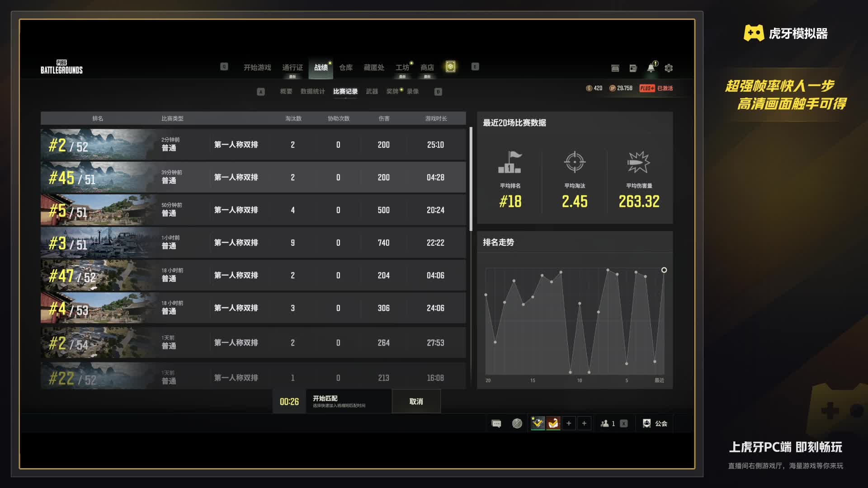
Task: Switch to the 数据统计 sub-tab
Action: pyautogui.click(x=312, y=91)
